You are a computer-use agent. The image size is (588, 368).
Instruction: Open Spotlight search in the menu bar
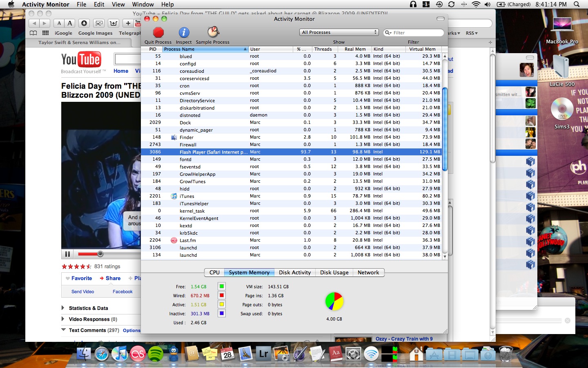(577, 4)
